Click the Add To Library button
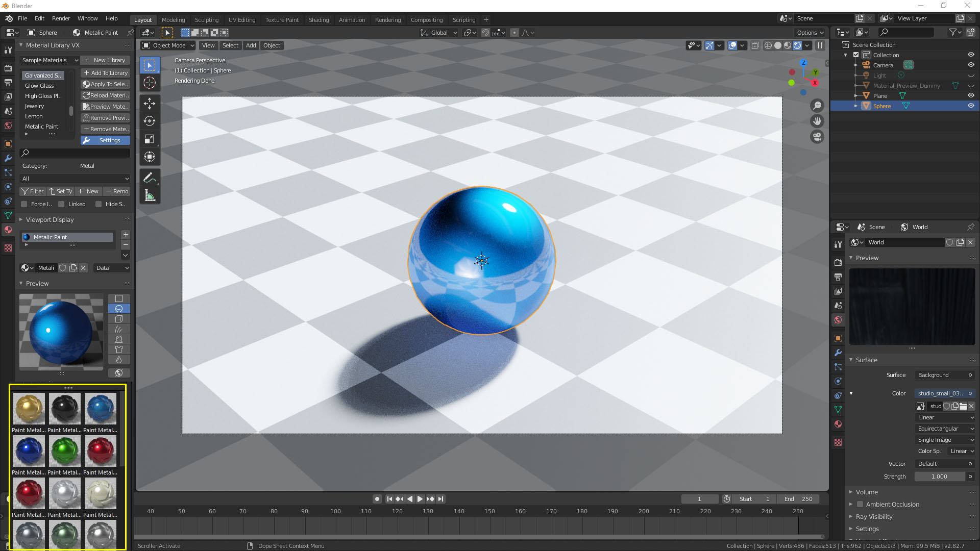The image size is (980, 551). 106,73
